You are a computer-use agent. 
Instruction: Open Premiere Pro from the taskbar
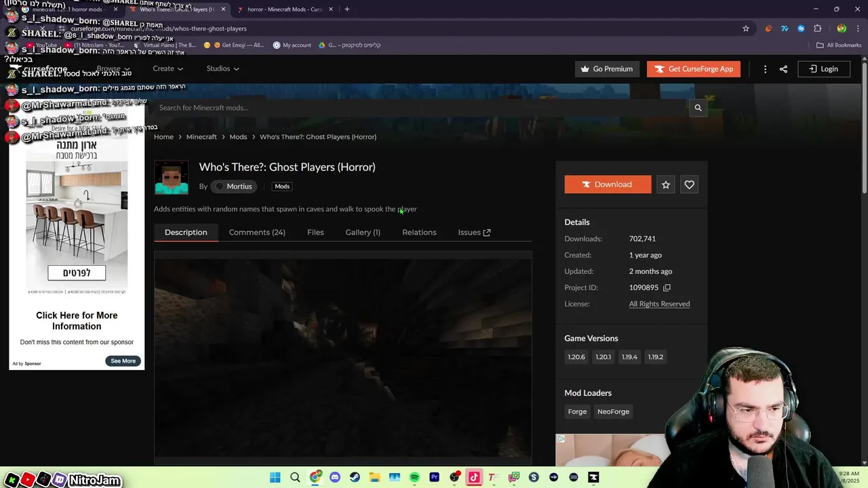point(435,477)
